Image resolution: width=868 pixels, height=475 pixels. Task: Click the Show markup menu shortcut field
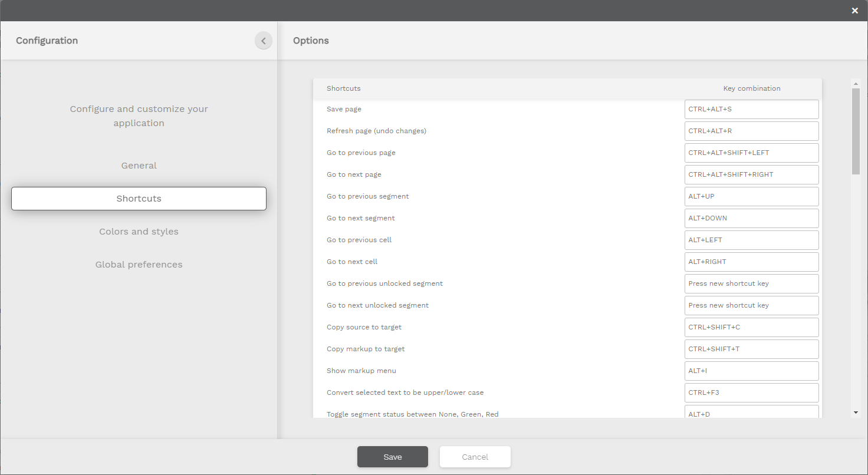pyautogui.click(x=751, y=371)
